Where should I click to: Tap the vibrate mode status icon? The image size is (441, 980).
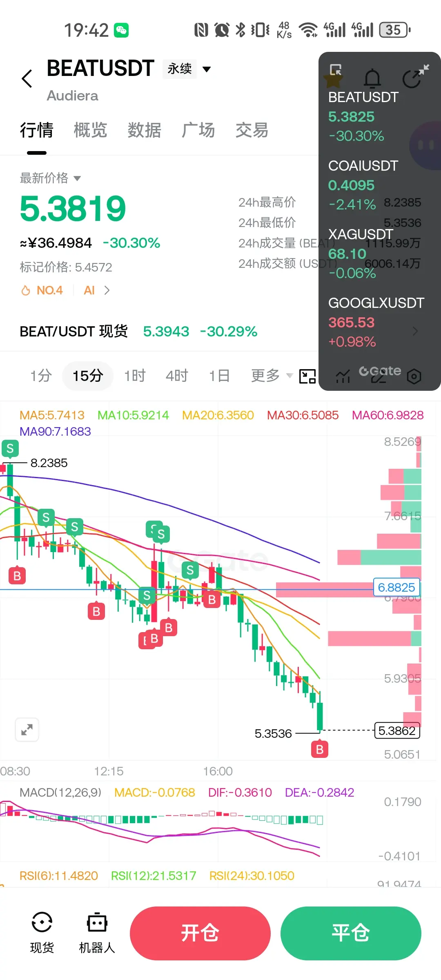260,30
